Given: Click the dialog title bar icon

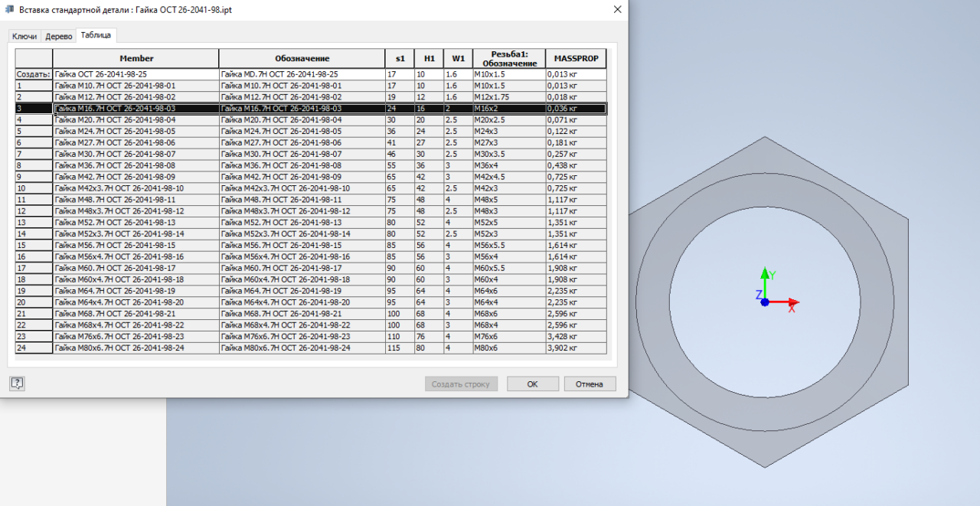Looking at the screenshot, I should click(x=9, y=9).
